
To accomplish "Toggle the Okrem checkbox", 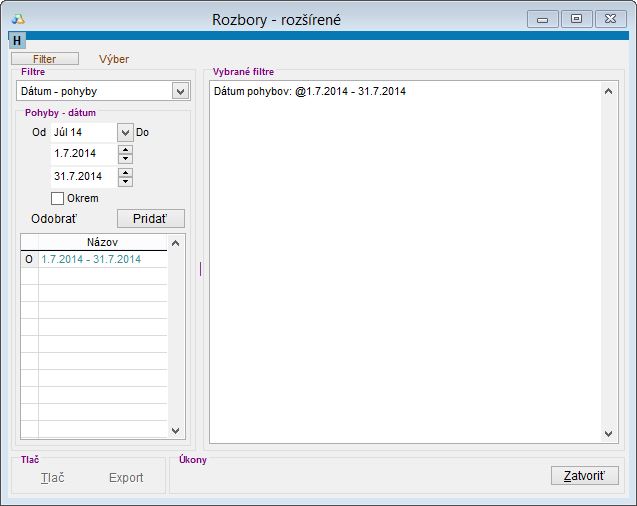I will pyautogui.click(x=58, y=198).
